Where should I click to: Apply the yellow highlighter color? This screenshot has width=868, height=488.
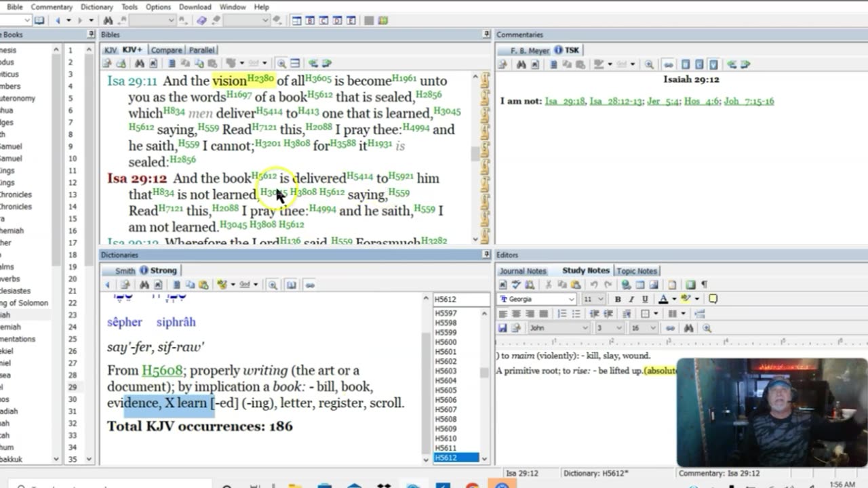tap(686, 299)
